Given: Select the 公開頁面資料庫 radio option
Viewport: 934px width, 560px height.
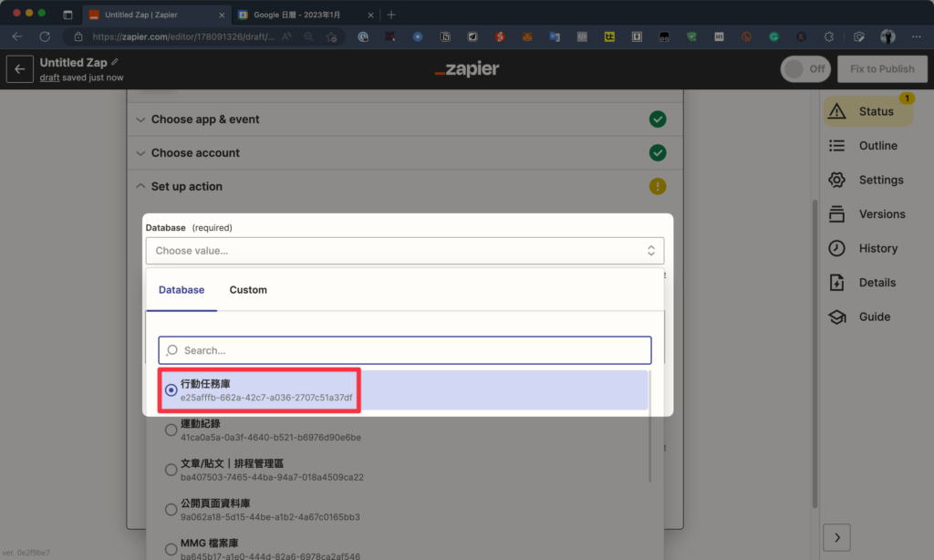Looking at the screenshot, I should (171, 509).
